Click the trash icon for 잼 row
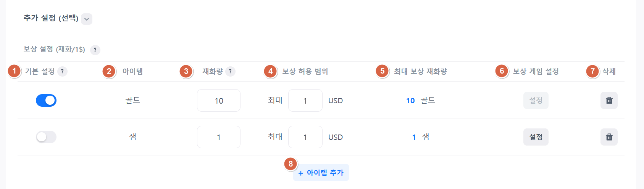Viewport: 644px width, 189px height. pyautogui.click(x=609, y=137)
